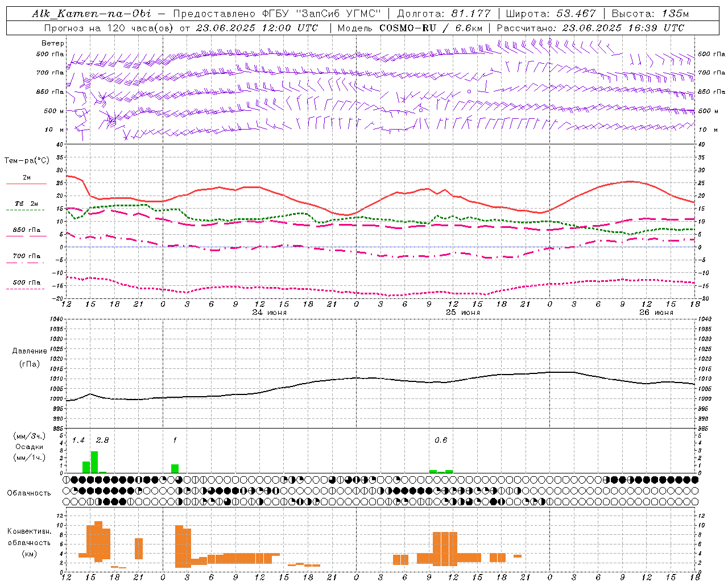The height and width of the screenshot is (582, 728).
Task: Click the (мм/1ч.) precipitation unit label
Action: click(29, 458)
